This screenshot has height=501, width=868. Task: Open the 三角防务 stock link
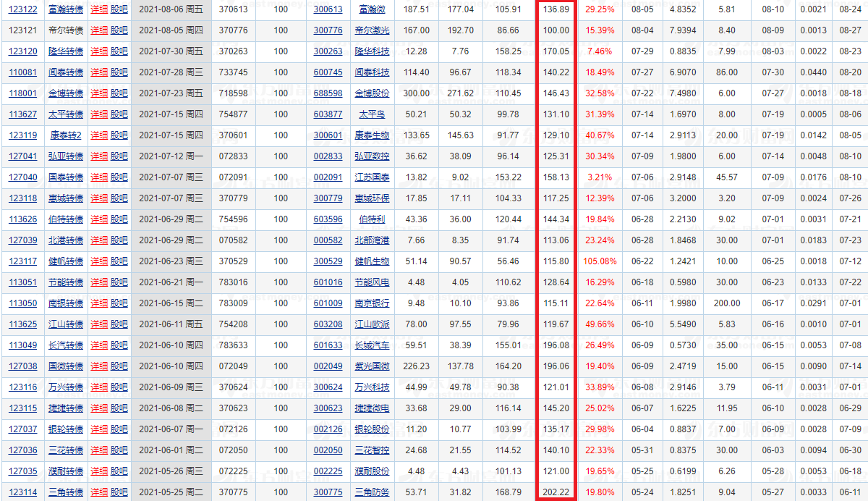click(x=373, y=492)
